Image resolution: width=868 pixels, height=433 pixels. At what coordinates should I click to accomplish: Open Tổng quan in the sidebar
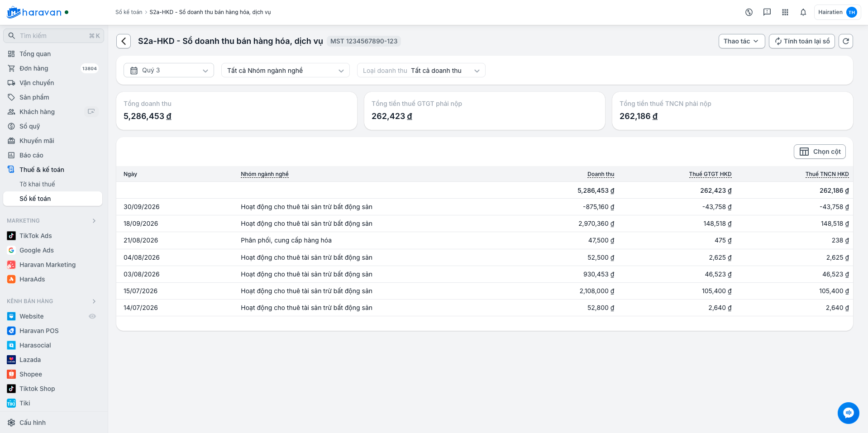tap(35, 54)
